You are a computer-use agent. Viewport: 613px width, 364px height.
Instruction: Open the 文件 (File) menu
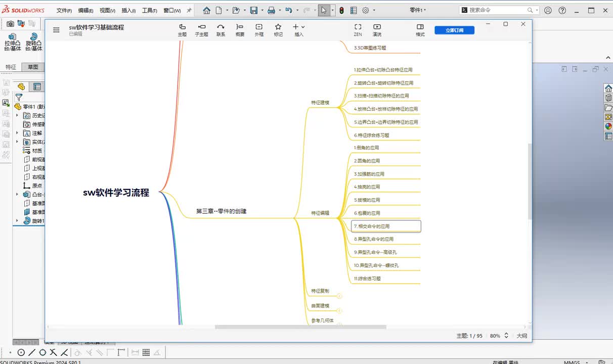64,10
